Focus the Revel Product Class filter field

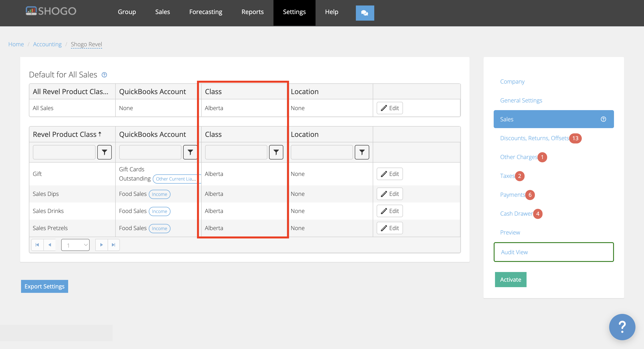pos(64,152)
